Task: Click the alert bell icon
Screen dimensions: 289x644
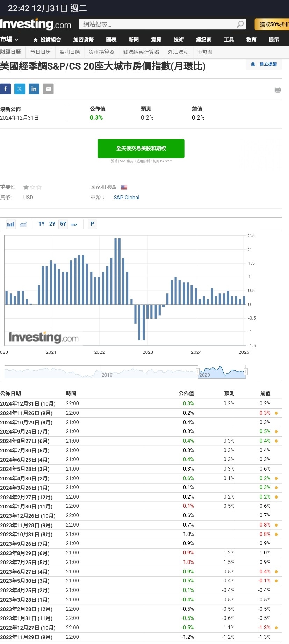Action: 253,64
